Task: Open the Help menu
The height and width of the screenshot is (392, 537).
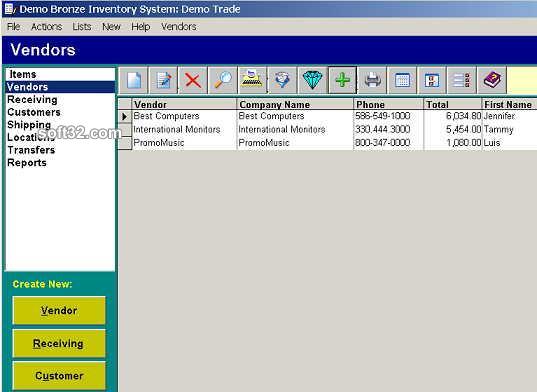Action: coord(141,27)
